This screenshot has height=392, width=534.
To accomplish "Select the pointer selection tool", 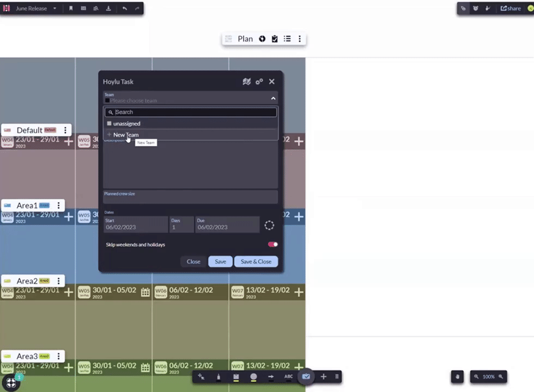I will pos(201,377).
